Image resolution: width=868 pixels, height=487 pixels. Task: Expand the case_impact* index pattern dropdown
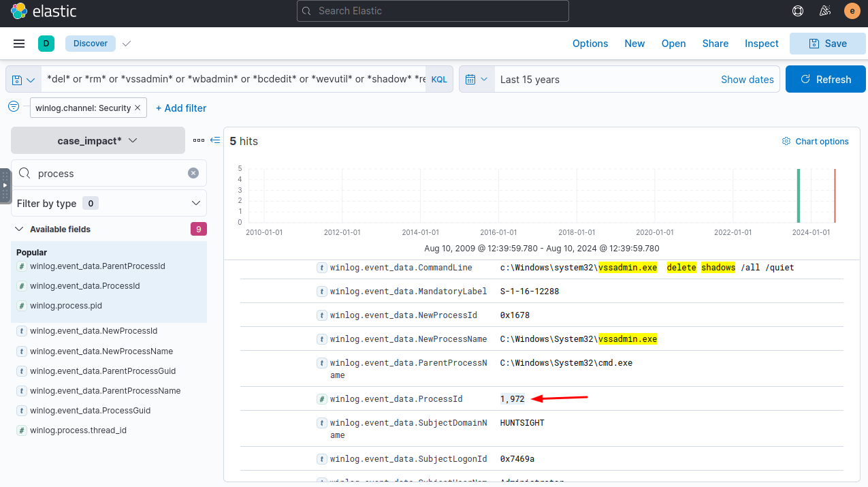click(x=98, y=140)
